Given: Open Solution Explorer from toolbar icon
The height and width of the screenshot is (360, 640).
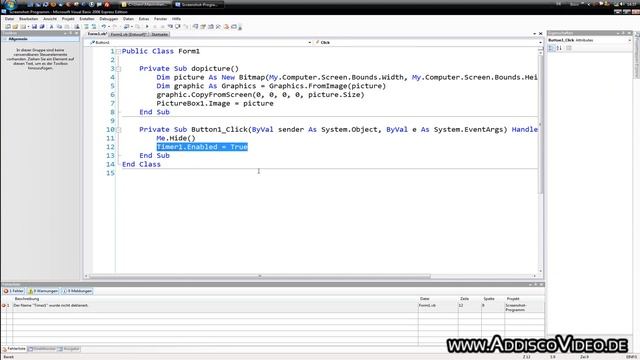Looking at the screenshot, I should (195, 27).
